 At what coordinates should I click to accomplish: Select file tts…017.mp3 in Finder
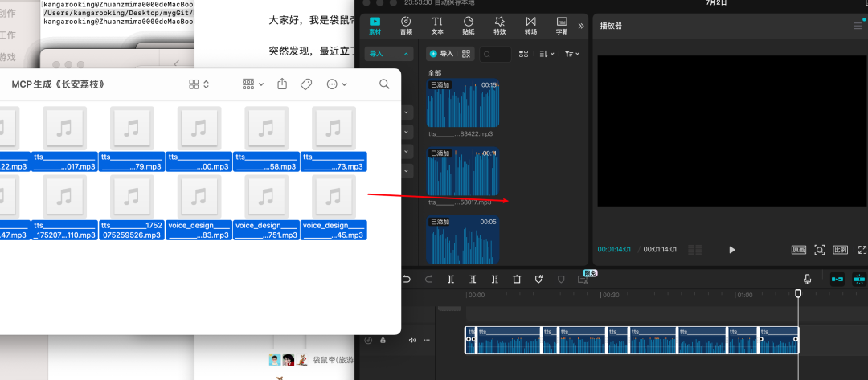coord(65,139)
